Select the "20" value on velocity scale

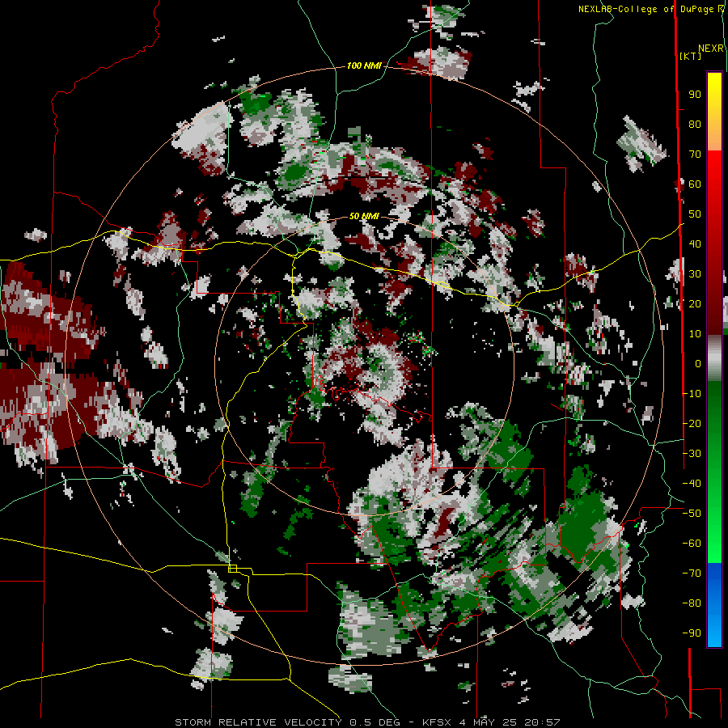695,303
